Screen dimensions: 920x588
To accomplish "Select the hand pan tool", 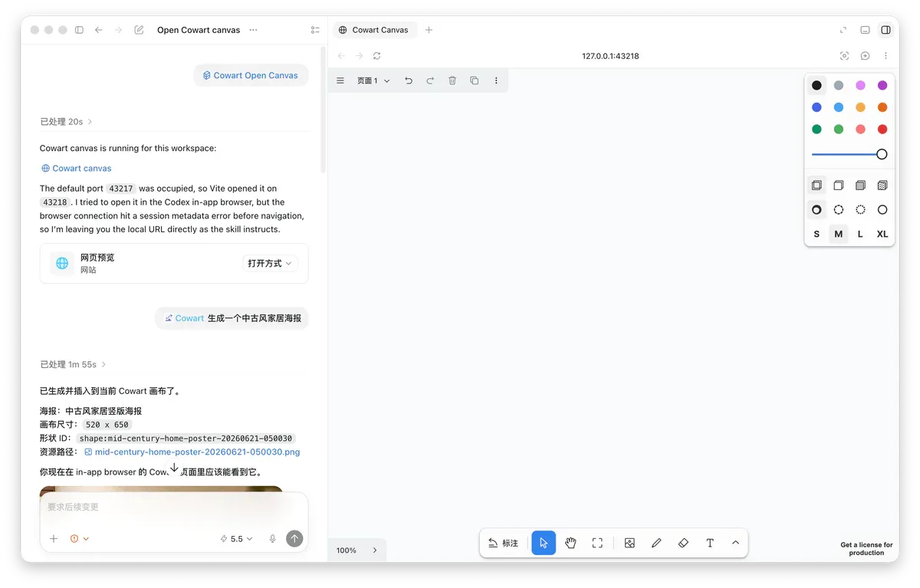I will (x=570, y=543).
